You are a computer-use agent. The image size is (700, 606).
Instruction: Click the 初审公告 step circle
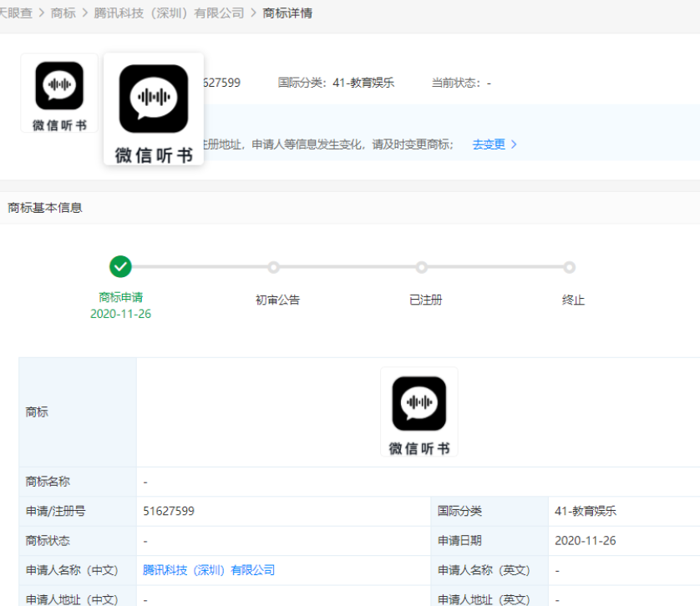pyautogui.click(x=273, y=267)
